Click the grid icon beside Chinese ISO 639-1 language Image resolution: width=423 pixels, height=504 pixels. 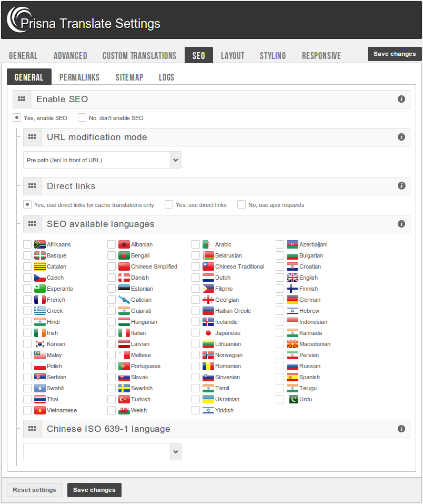coord(32,429)
